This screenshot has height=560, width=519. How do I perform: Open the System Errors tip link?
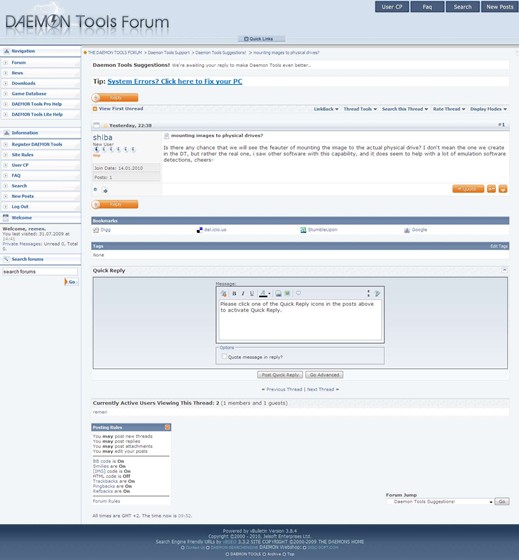coord(175,81)
